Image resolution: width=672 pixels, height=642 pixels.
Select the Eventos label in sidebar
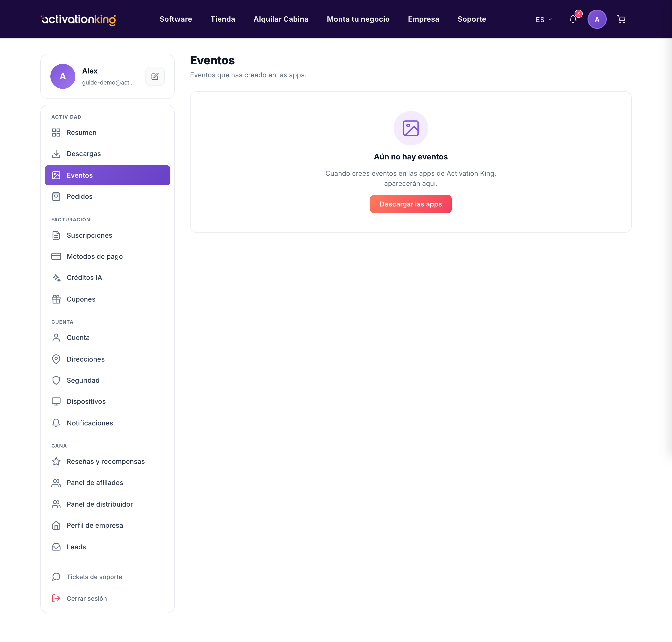[x=80, y=175]
